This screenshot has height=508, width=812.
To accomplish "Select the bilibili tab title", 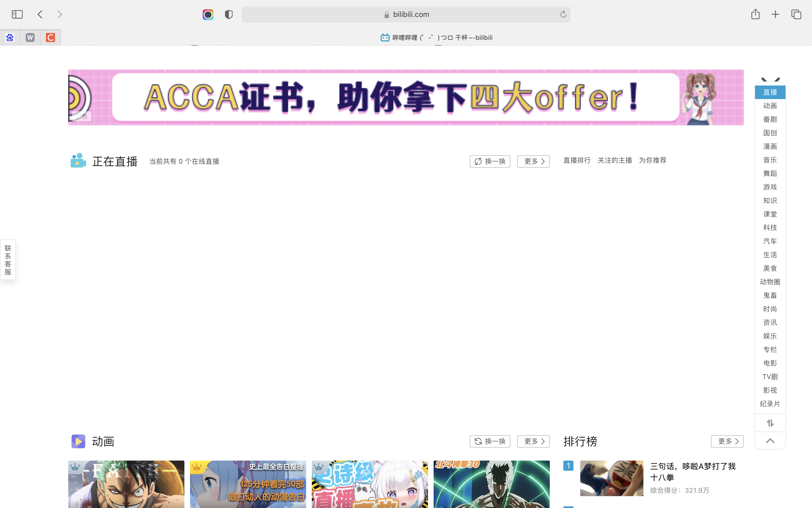I will (x=436, y=38).
